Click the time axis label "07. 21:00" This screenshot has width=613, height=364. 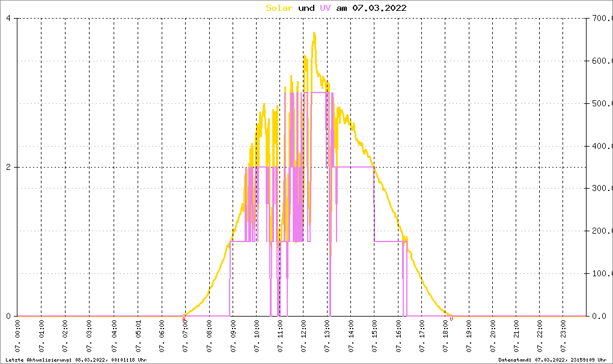click(x=516, y=336)
